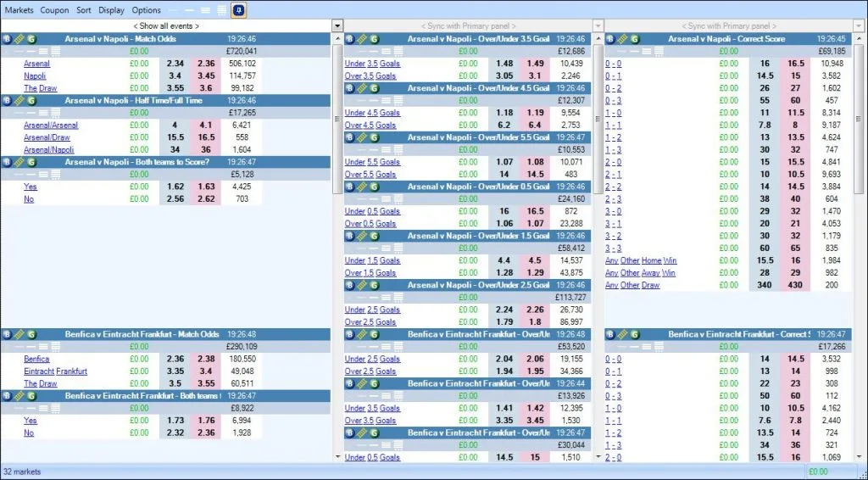
Task: Click the four-row depth icon in the top toolbar
Action: [x=221, y=10]
